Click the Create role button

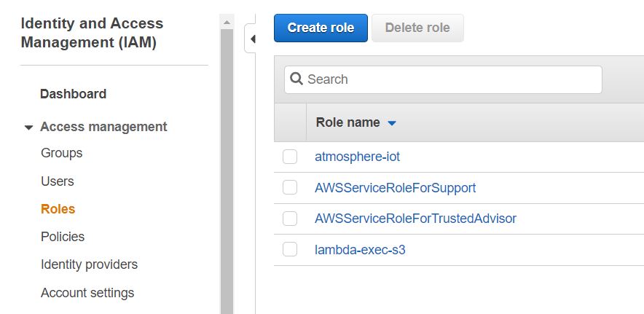click(321, 28)
